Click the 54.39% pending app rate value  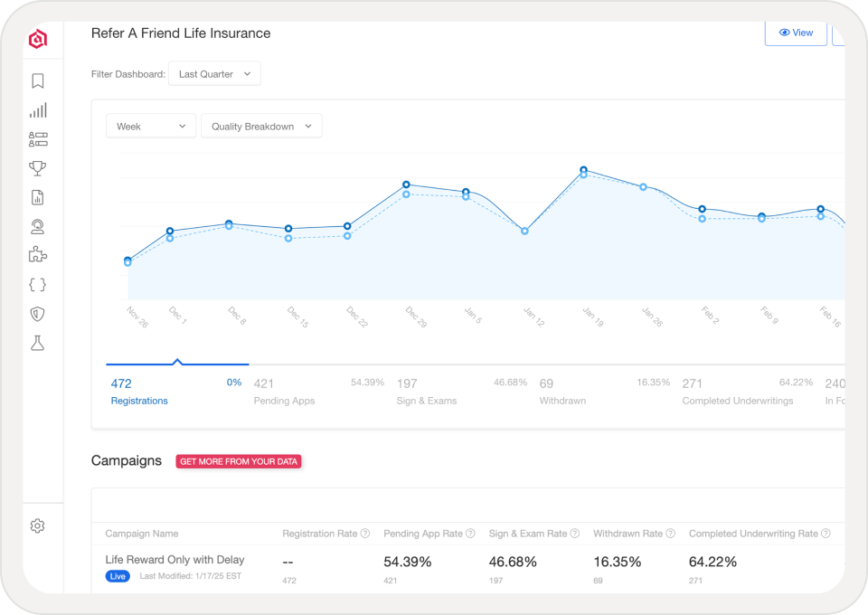[408, 562]
